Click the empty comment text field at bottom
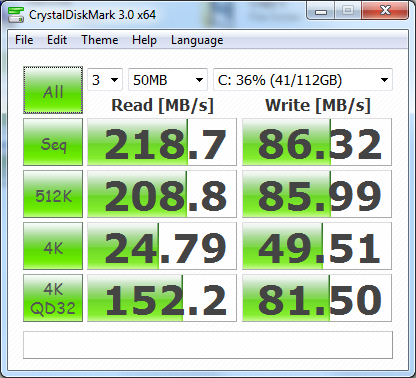This screenshot has width=416, height=378. 208,345
